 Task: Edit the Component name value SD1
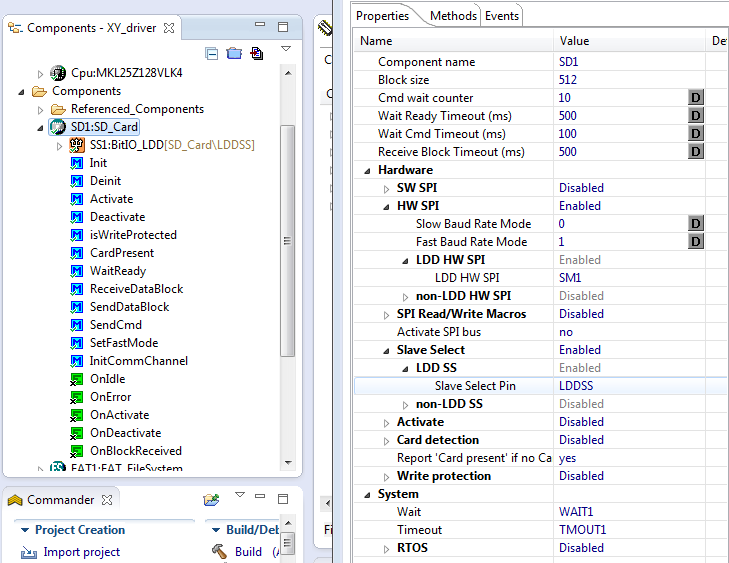pyautogui.click(x=629, y=62)
